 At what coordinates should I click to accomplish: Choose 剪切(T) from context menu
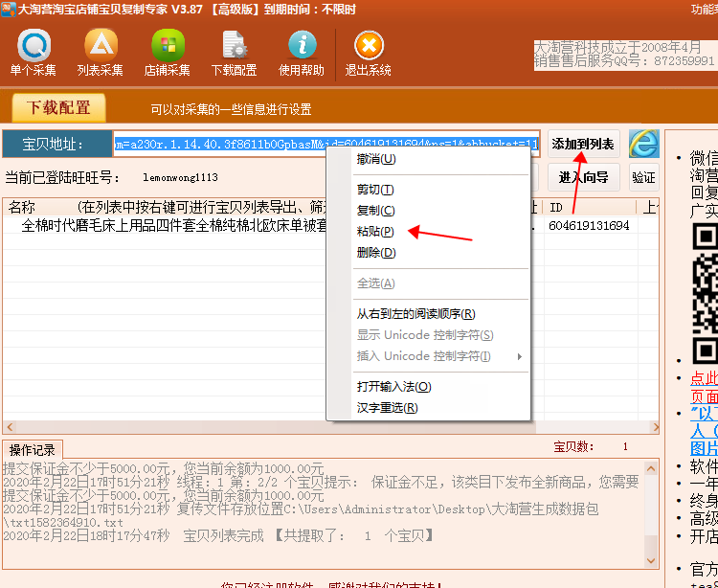tap(428, 190)
